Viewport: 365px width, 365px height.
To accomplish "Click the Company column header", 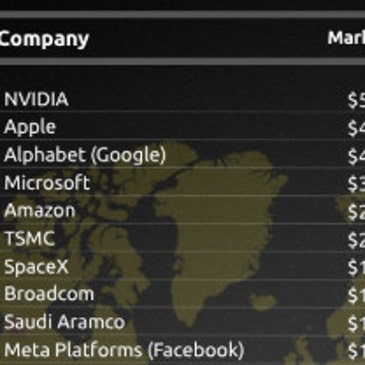I will pos(44,40).
